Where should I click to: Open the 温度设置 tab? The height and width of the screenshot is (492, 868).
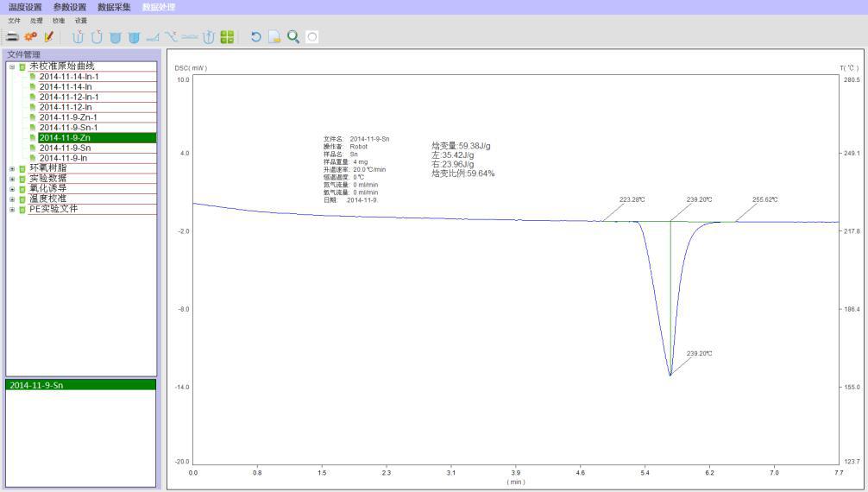pyautogui.click(x=25, y=7)
